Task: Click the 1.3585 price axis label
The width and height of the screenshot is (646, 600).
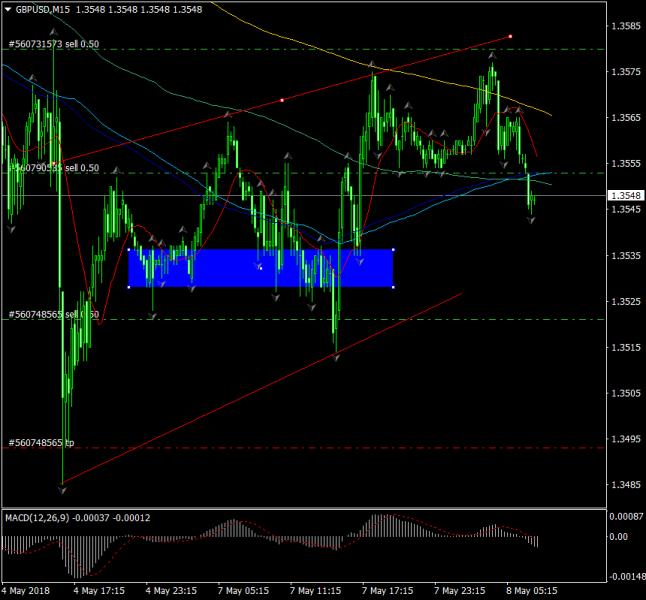Action: [x=626, y=26]
